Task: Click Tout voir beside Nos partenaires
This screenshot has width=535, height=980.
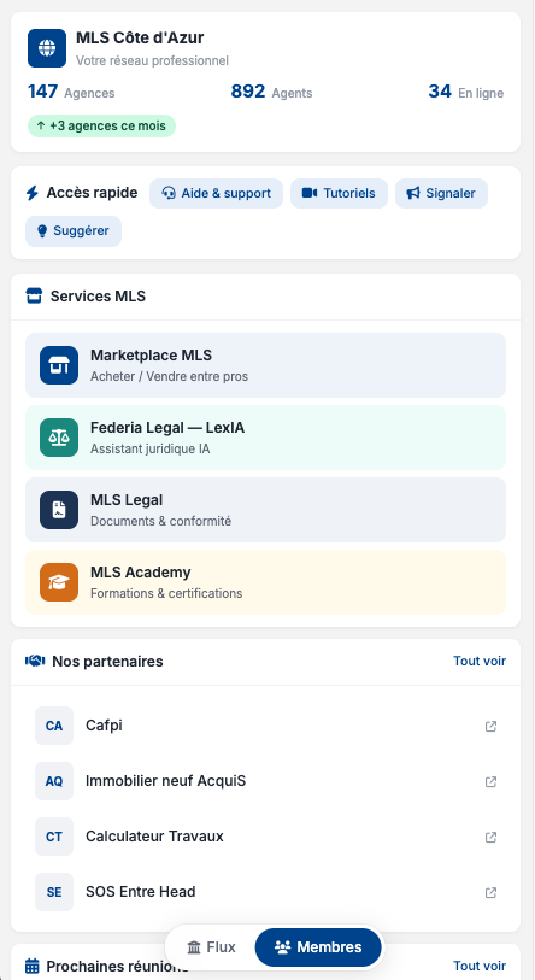Action: tap(480, 661)
